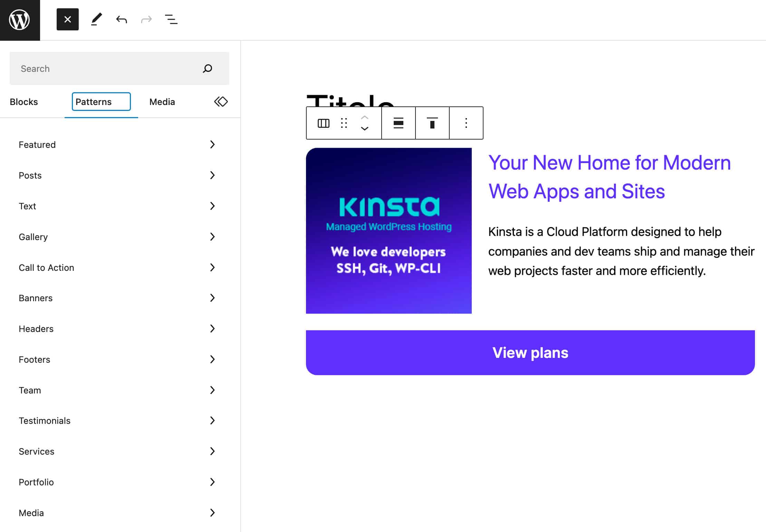Screen dimensions: 766x532
Task: Click the search magnifier icon
Action: (208, 69)
